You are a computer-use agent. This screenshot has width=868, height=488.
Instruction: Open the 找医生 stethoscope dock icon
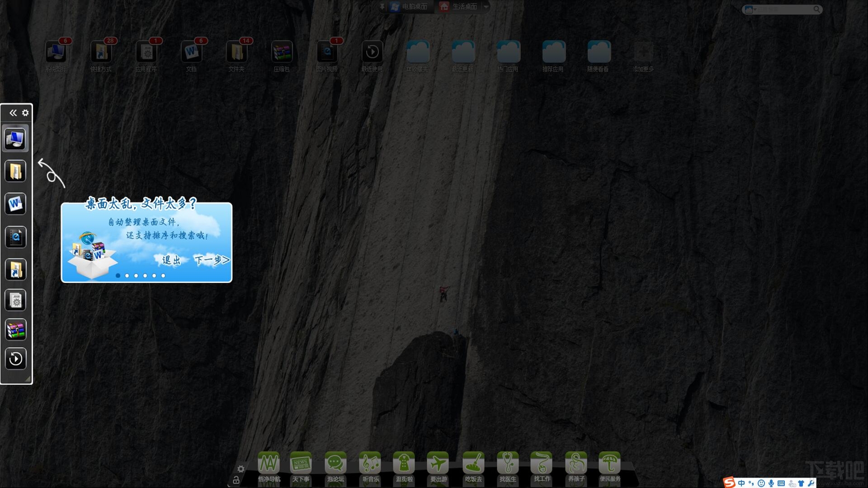[x=508, y=464]
